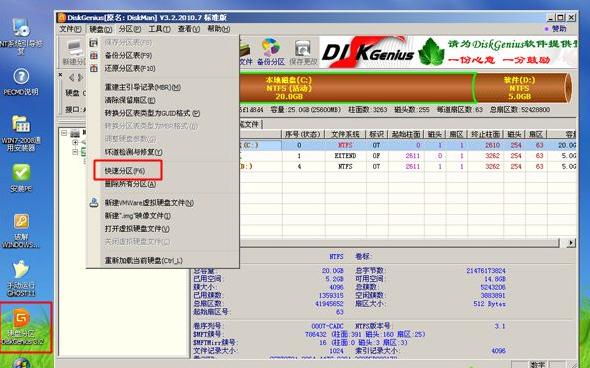Choose 重建主引导记录(MBR) menu entry
Screen dimensions: 590x368
[142, 87]
